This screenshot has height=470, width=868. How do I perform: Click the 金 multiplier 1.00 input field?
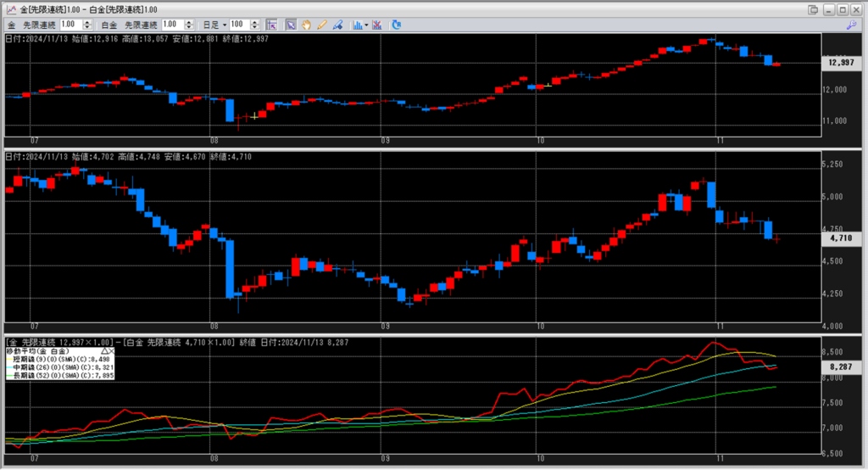click(71, 25)
